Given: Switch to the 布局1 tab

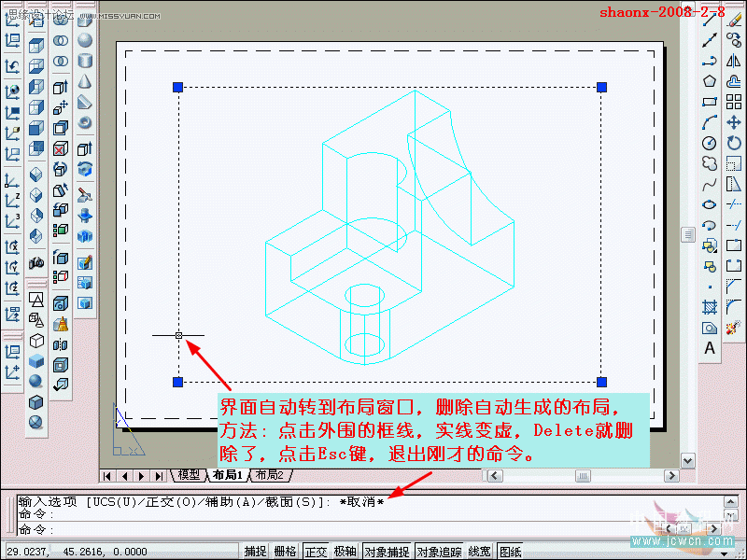Looking at the screenshot, I should point(228,475).
